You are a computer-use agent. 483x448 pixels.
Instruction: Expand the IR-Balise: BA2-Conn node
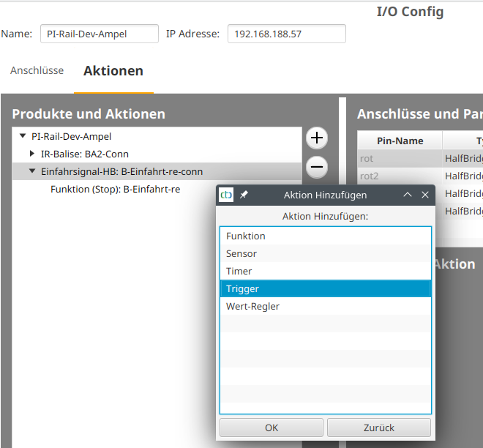click(32, 154)
